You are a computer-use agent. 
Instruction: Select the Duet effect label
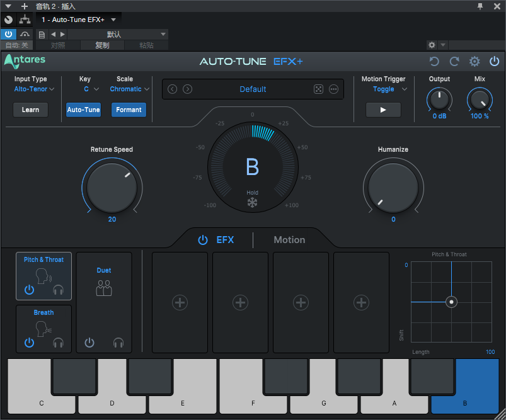pyautogui.click(x=104, y=270)
